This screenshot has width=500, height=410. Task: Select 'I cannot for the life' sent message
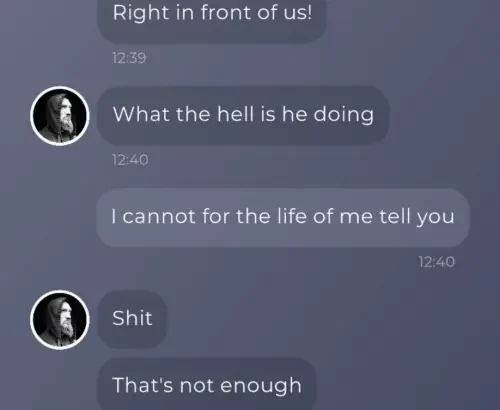pyautogui.click(x=283, y=217)
